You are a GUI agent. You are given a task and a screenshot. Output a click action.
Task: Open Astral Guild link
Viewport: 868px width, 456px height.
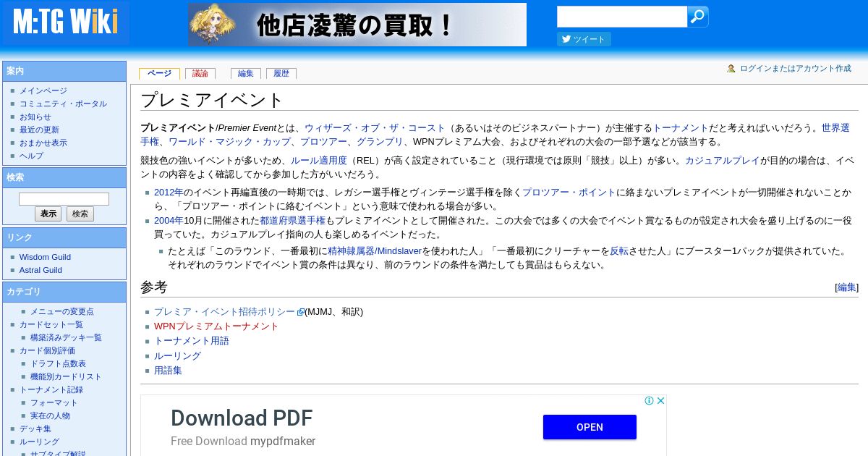[41, 270]
